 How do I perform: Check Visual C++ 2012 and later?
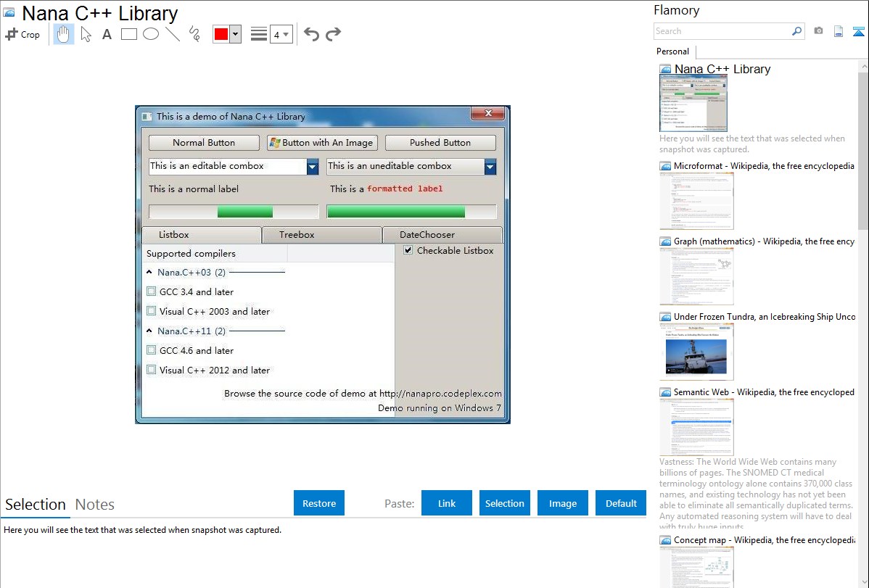click(x=152, y=370)
